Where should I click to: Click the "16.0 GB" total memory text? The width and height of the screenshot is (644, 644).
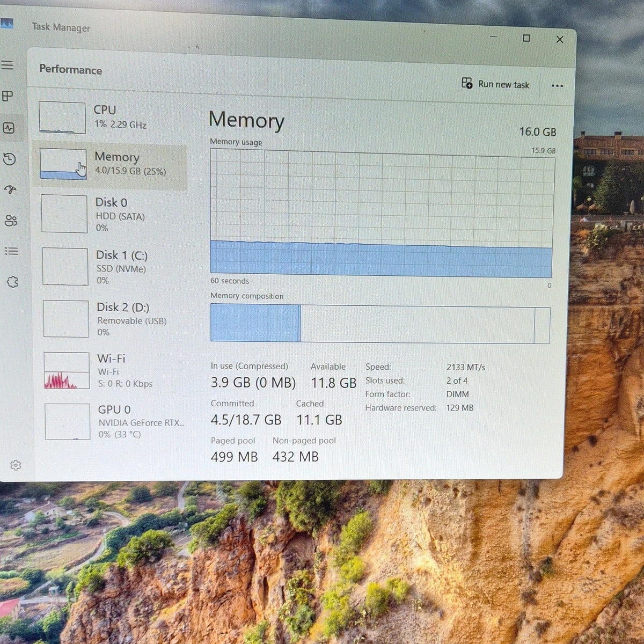click(537, 132)
